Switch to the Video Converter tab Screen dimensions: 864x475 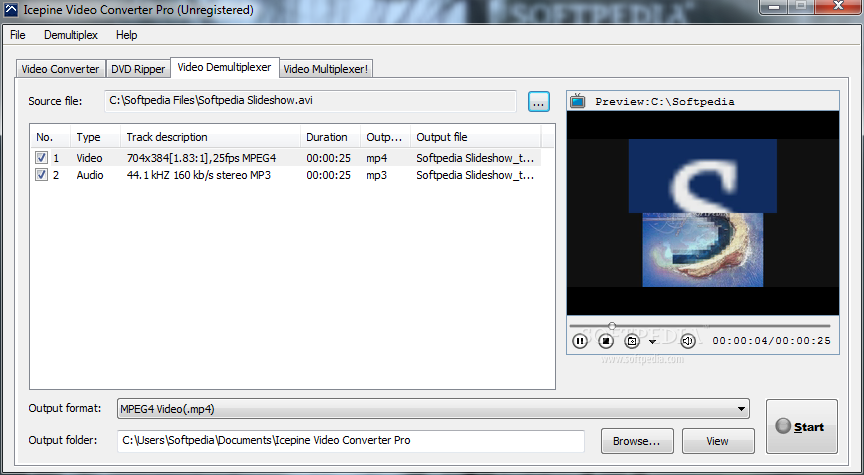click(60, 69)
